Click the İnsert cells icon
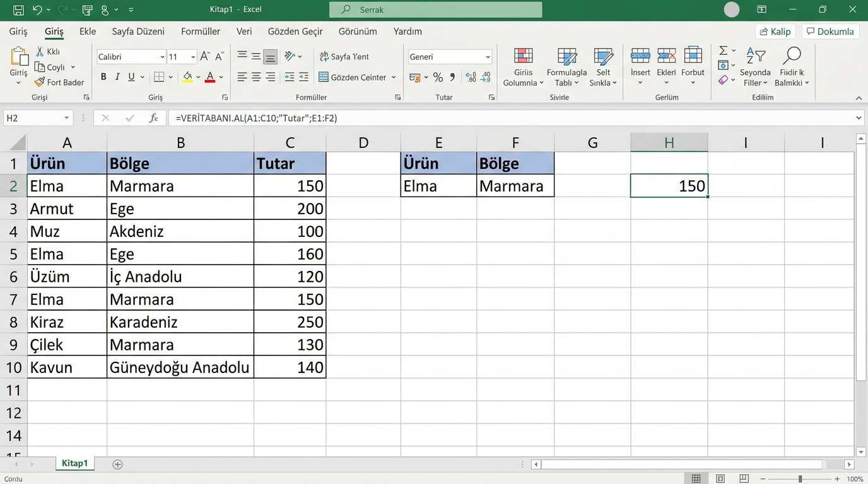The width and height of the screenshot is (868, 484). point(640,57)
